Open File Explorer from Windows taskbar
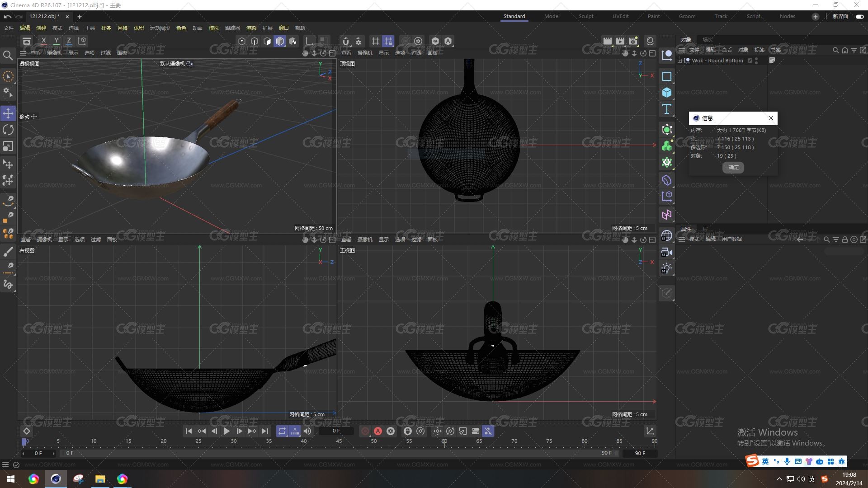 (100, 479)
